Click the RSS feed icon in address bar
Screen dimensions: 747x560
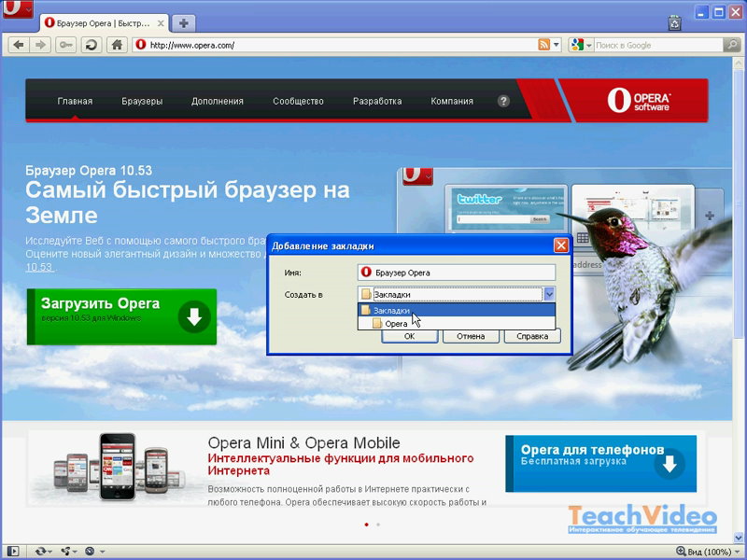543,44
